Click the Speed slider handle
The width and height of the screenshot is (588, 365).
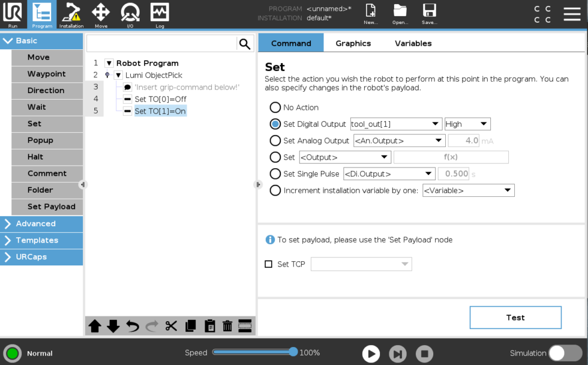[x=293, y=352]
